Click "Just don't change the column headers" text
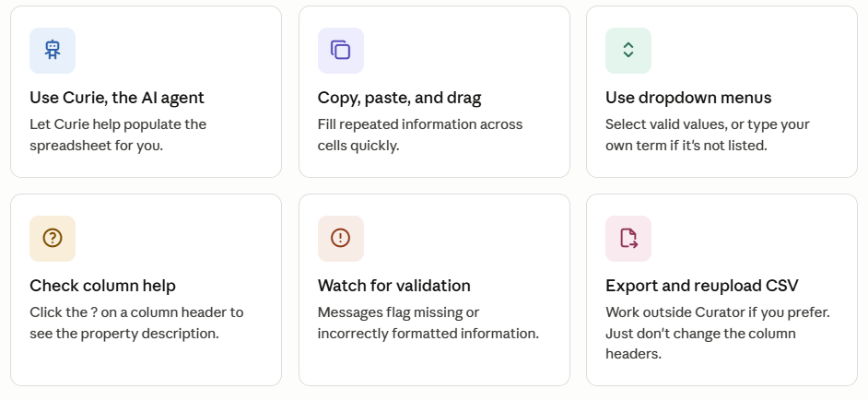Screen dimensions: 868x400 (x=700, y=344)
